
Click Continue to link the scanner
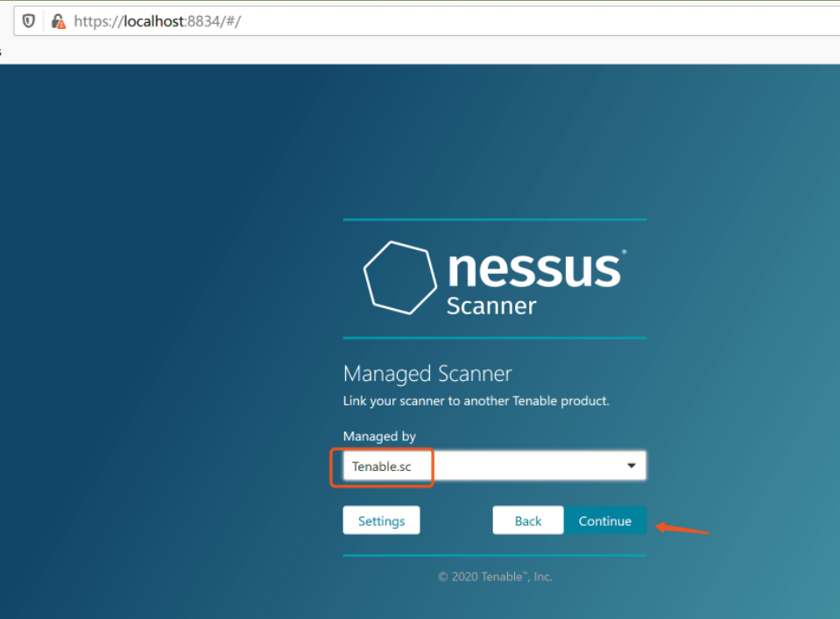pos(605,520)
